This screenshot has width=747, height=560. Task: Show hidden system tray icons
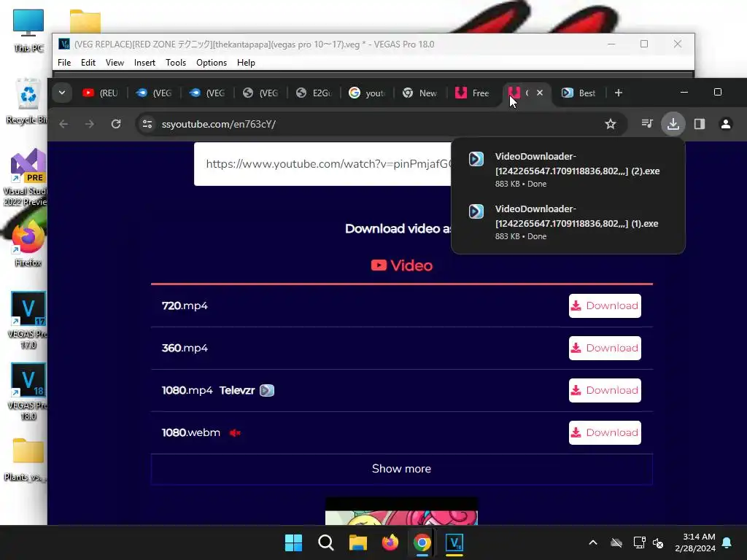click(593, 542)
